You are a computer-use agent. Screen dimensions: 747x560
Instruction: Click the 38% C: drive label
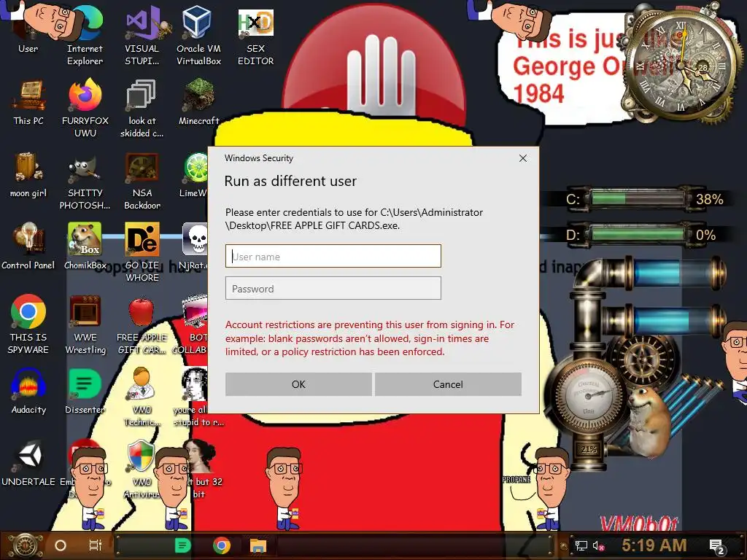click(709, 199)
